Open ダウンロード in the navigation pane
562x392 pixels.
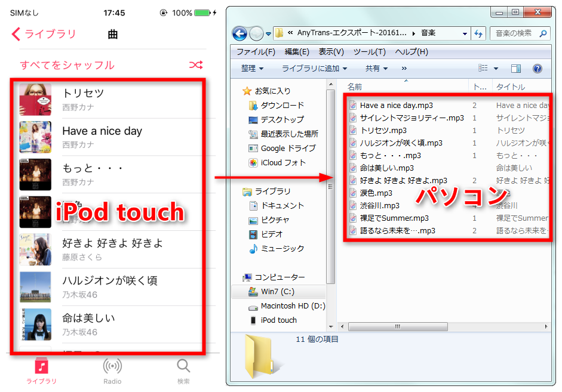(277, 105)
